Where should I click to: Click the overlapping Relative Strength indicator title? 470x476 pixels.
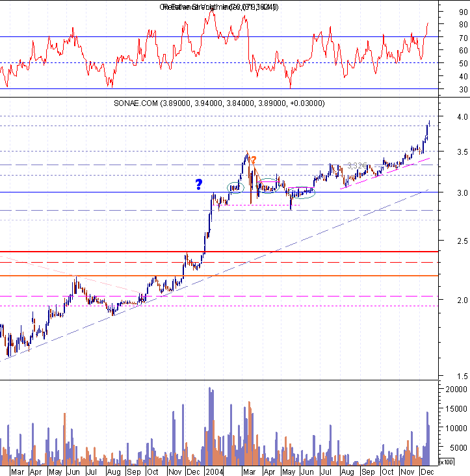[219, 7]
